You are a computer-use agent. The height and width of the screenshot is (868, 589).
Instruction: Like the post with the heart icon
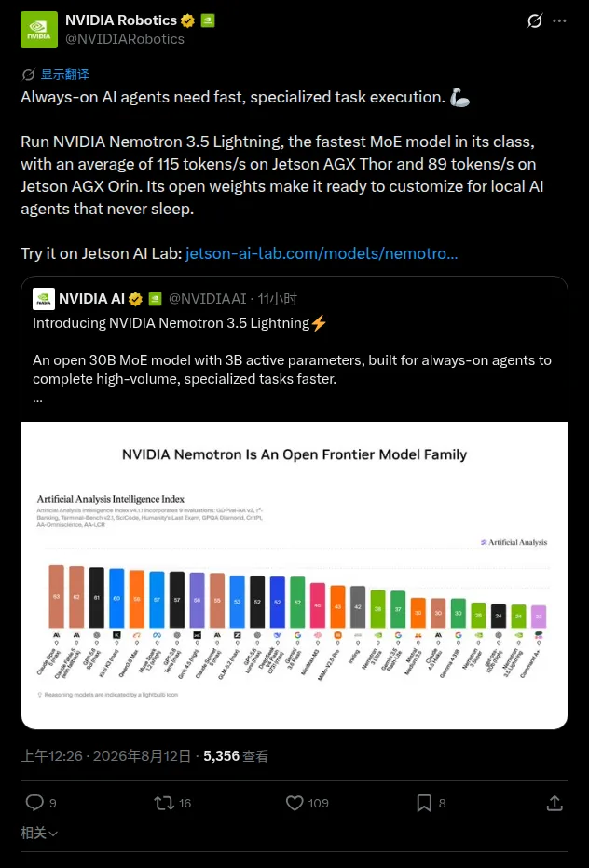click(x=294, y=803)
